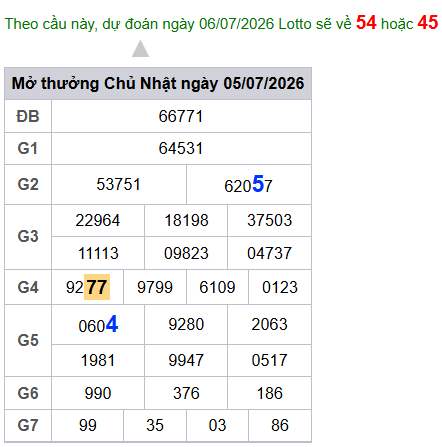Image resolution: width=442 pixels, height=447 pixels.
Task: Select the G3 number 09823
Action: coord(186,253)
